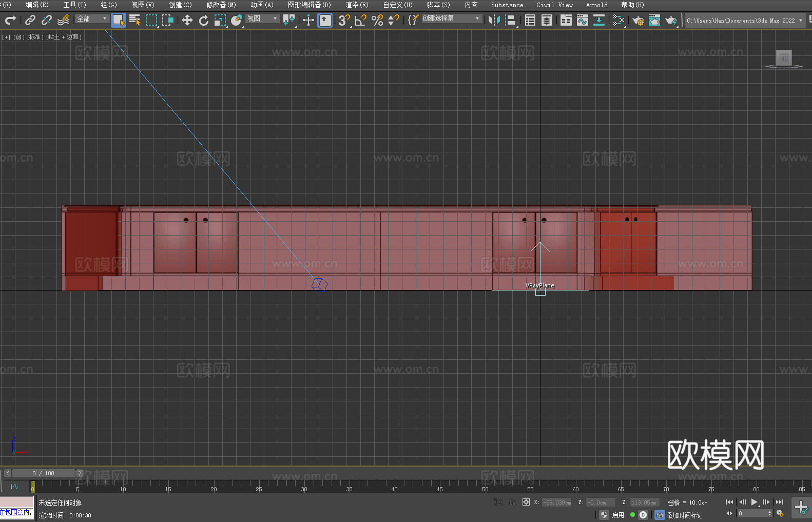Step time slider back with left arrow
This screenshot has height=522, width=812.
tap(7, 473)
